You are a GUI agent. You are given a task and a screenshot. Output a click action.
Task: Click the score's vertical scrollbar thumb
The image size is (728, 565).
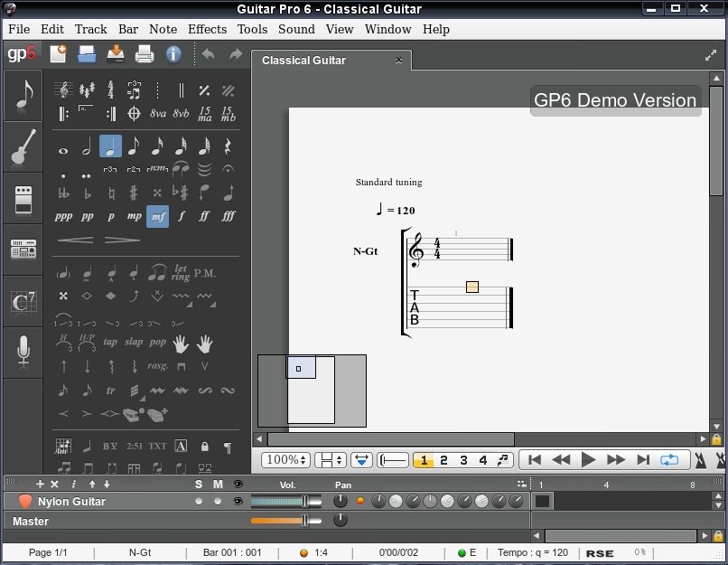(716, 141)
